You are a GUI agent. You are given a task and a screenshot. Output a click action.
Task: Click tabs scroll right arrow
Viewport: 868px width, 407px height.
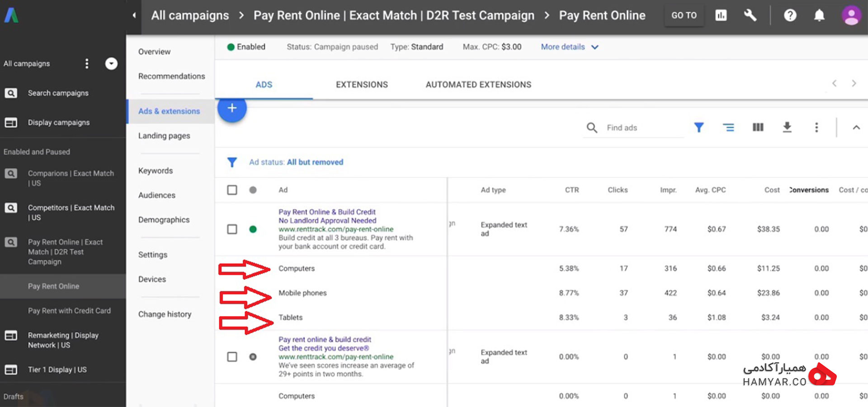click(854, 83)
